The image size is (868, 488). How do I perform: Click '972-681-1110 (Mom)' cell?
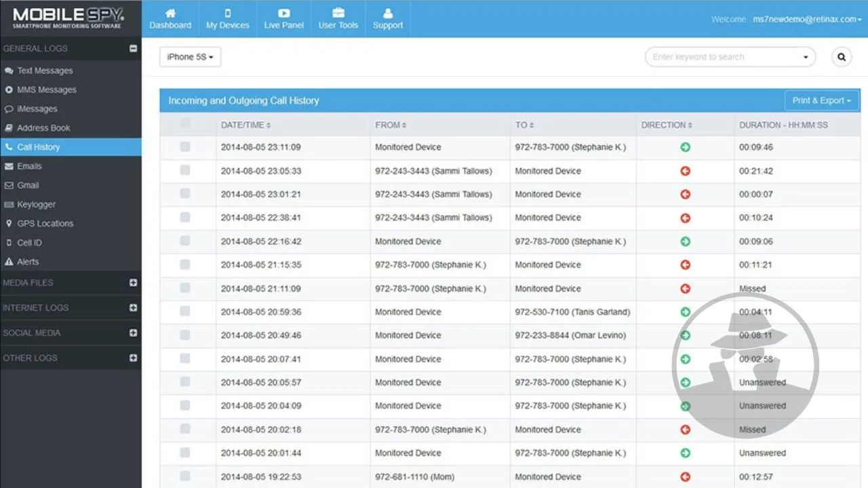[x=440, y=476]
